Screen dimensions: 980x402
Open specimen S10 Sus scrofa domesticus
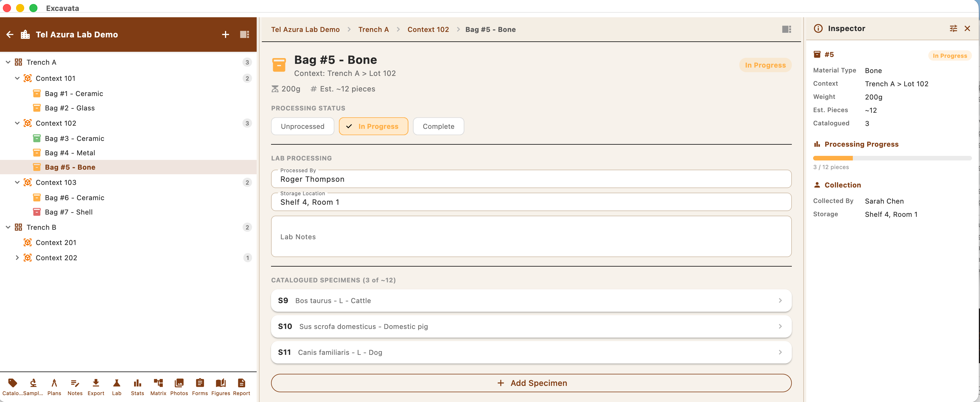coord(531,326)
